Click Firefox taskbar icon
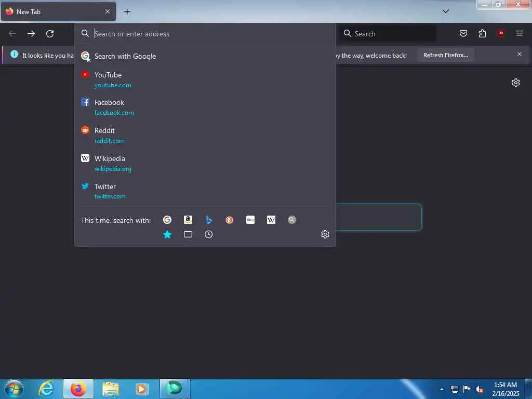Image resolution: width=532 pixels, height=399 pixels. coord(78,389)
